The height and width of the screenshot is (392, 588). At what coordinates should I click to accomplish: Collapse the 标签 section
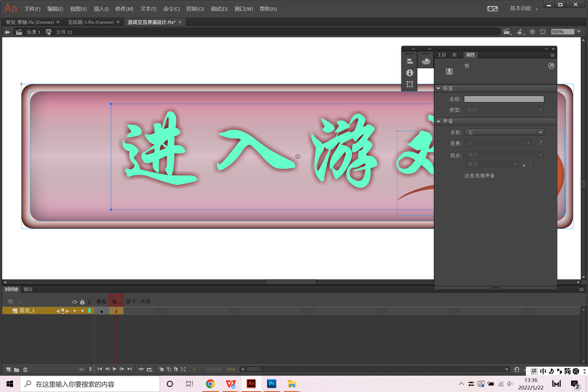pyautogui.click(x=439, y=88)
